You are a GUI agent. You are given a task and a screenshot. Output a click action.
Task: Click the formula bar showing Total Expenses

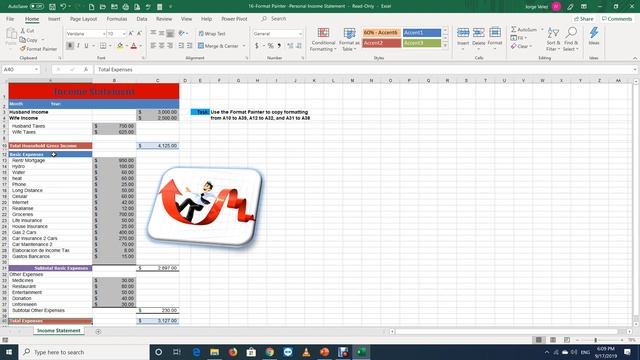tap(363, 69)
